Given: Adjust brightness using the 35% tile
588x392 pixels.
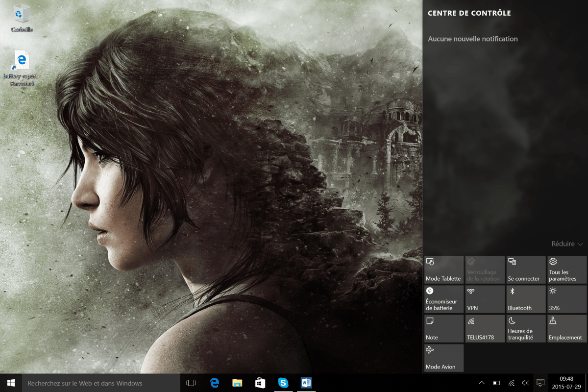Looking at the screenshot, I should coord(566,299).
